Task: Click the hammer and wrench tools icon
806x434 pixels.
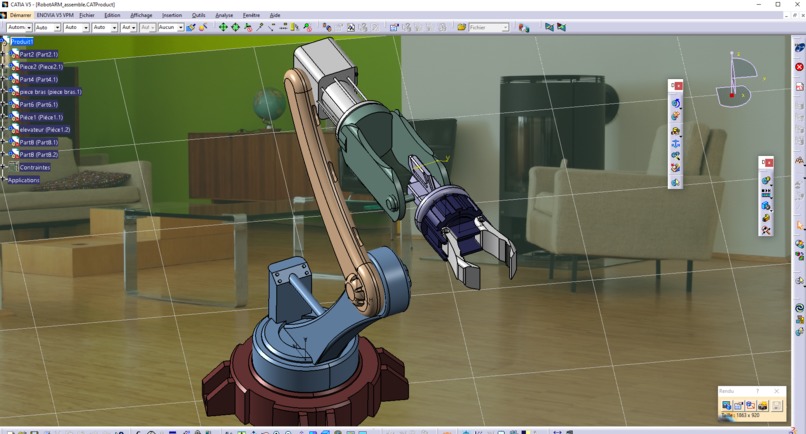Action: click(766, 231)
